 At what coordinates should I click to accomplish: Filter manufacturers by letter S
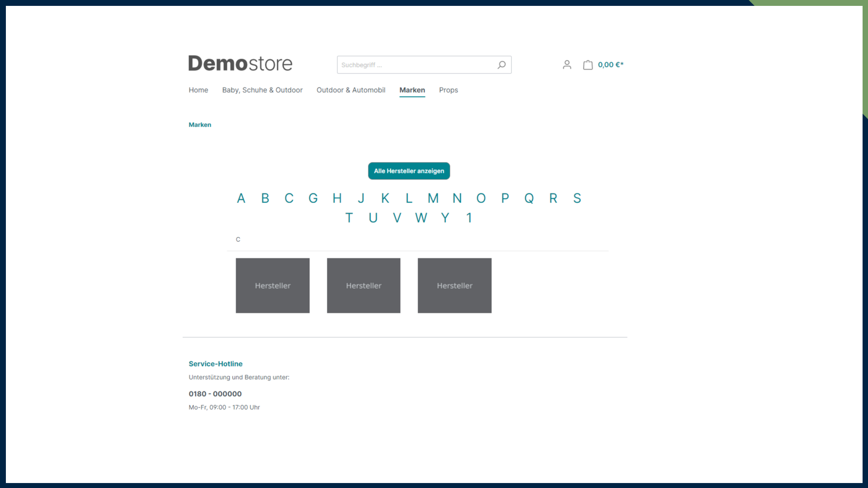[577, 198]
